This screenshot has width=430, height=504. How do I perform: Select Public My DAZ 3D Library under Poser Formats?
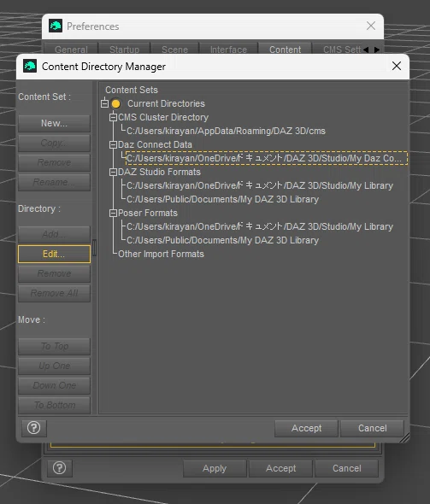click(222, 240)
